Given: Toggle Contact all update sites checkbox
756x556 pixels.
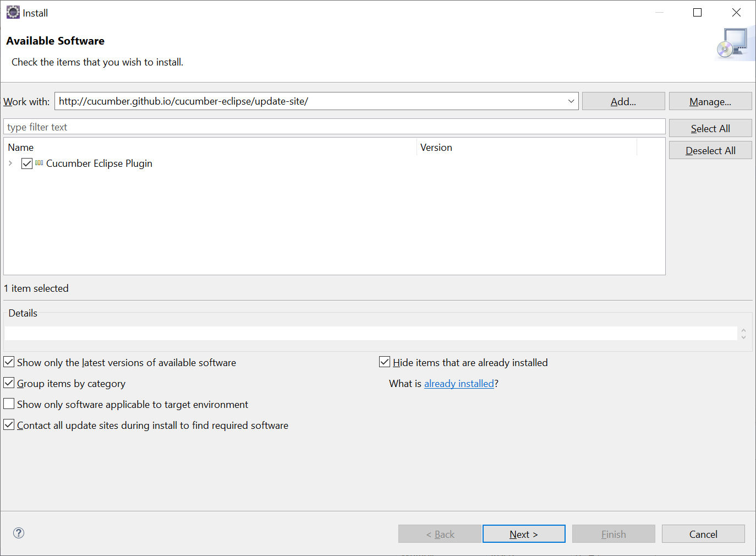Looking at the screenshot, I should tap(9, 424).
